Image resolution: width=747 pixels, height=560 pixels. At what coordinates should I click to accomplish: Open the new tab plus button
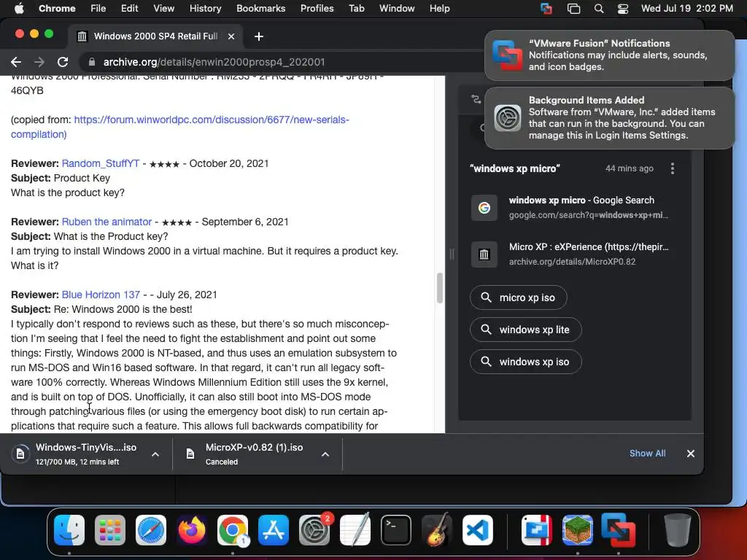click(x=259, y=36)
